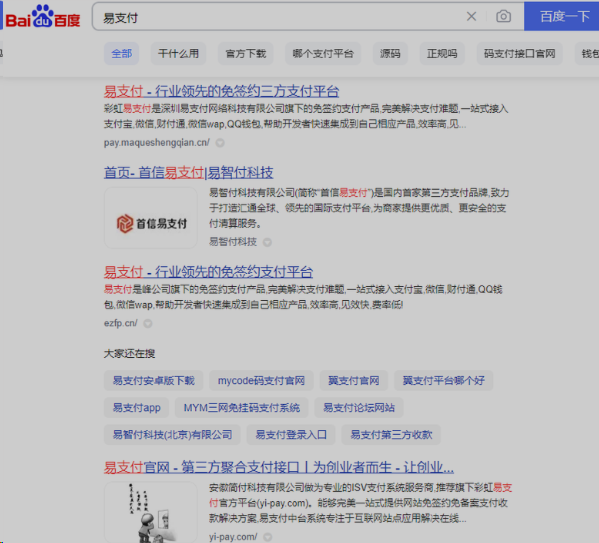This screenshot has height=543, width=599.
Task: Search related term MYM三网免挂码支付系统
Action: (x=242, y=408)
